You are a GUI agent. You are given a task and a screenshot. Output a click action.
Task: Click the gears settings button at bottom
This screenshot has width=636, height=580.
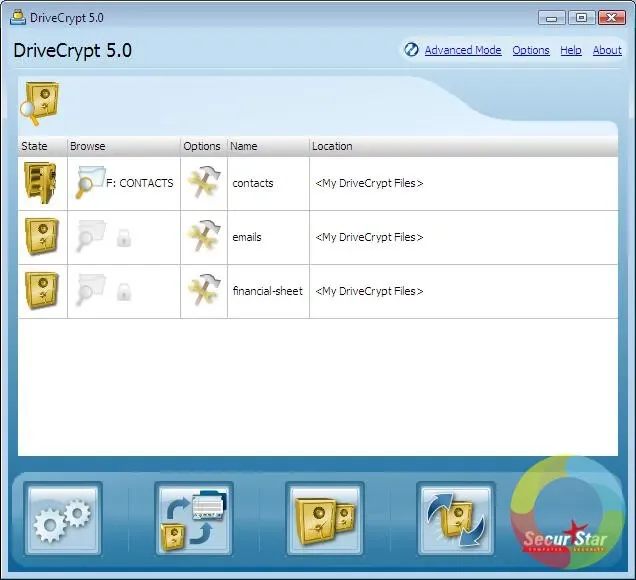coord(63,519)
